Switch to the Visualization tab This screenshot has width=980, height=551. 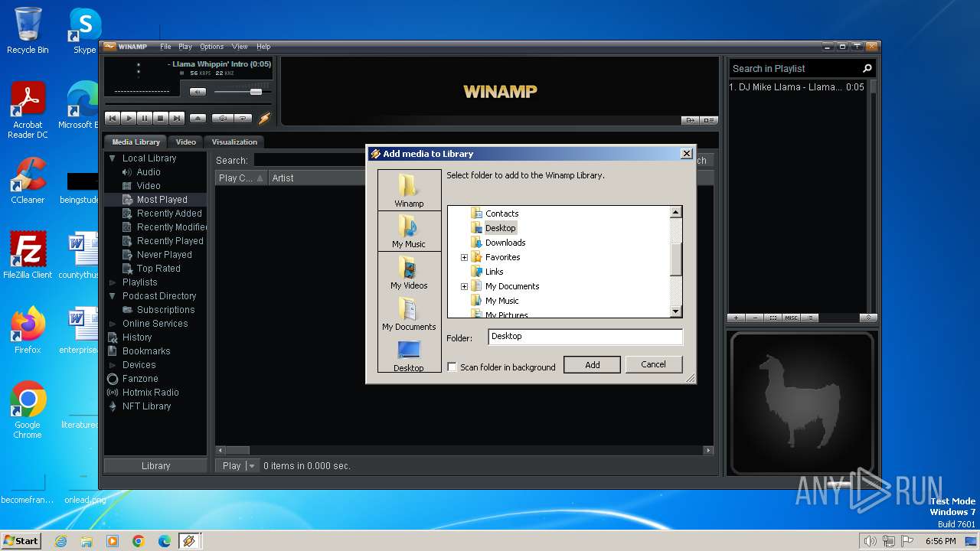pos(234,142)
